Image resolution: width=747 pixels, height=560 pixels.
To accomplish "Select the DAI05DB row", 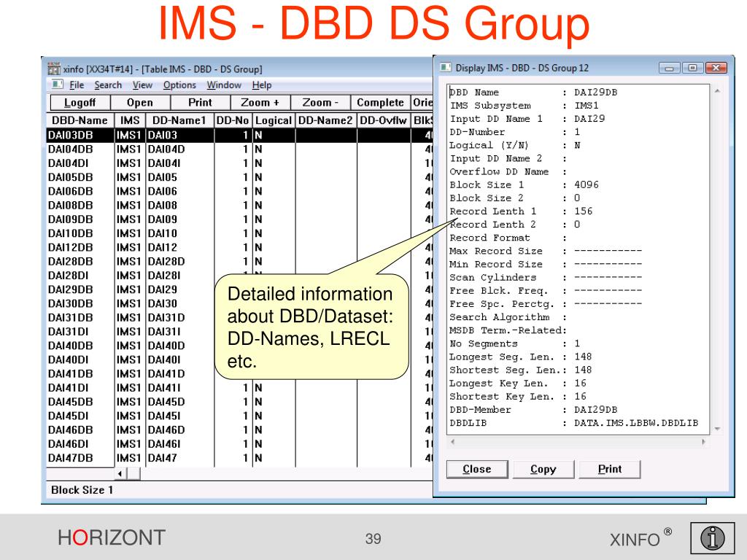I will (239, 177).
